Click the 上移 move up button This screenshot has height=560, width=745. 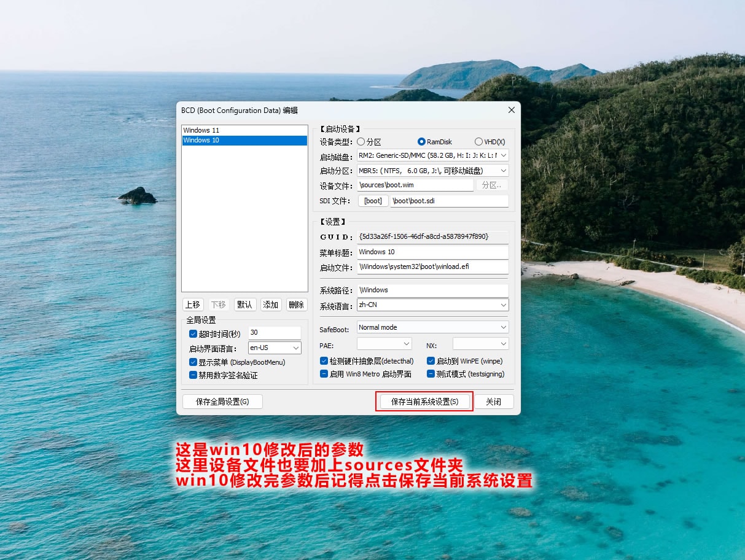point(193,305)
